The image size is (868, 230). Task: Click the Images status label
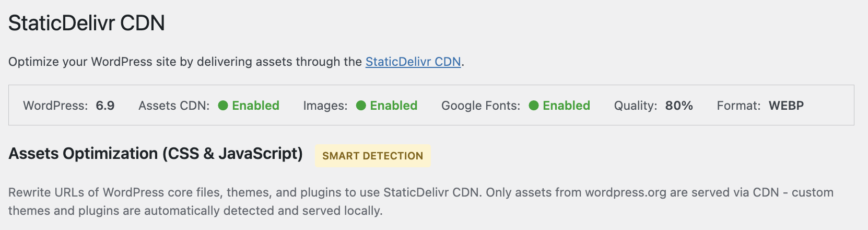click(325, 106)
